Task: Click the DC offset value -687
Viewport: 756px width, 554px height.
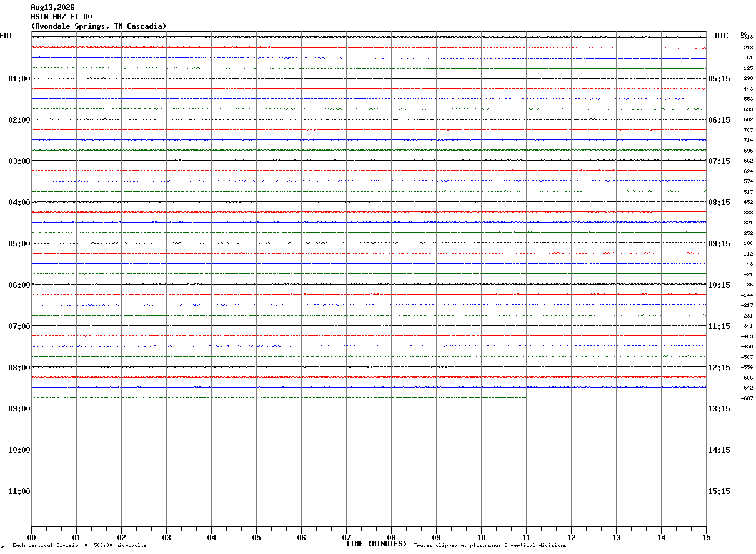Action: click(747, 398)
